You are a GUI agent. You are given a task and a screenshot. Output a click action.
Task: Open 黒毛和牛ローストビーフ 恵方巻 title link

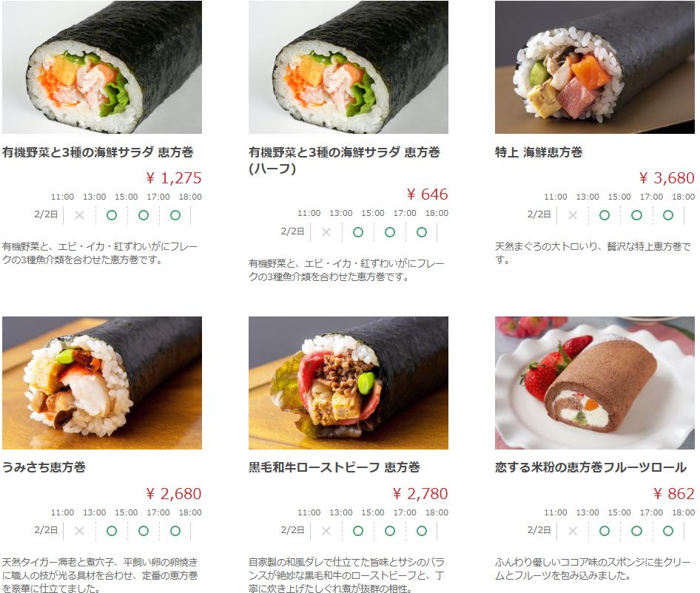point(334,467)
